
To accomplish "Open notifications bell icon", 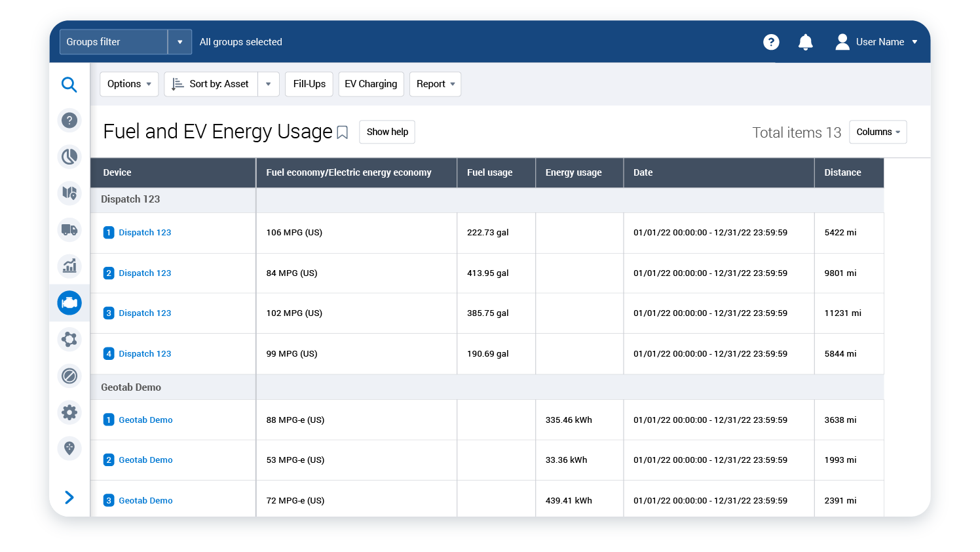I will [806, 42].
